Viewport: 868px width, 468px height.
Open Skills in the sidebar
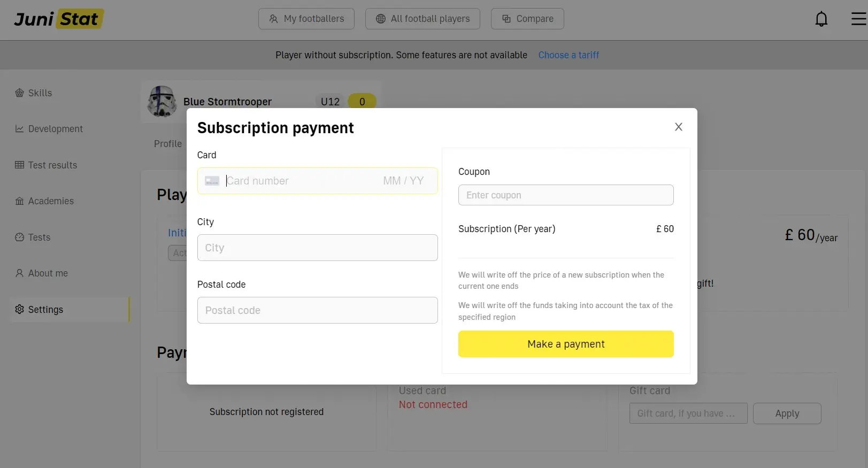(x=40, y=93)
